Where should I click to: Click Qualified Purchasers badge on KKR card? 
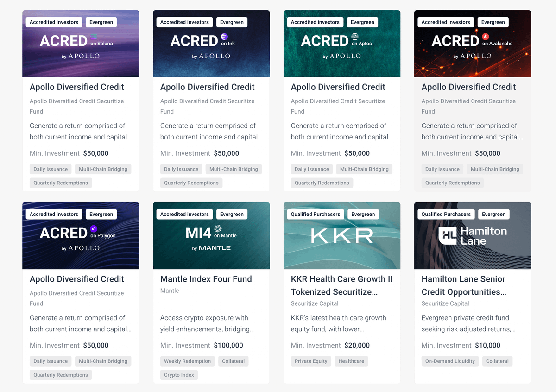(316, 214)
